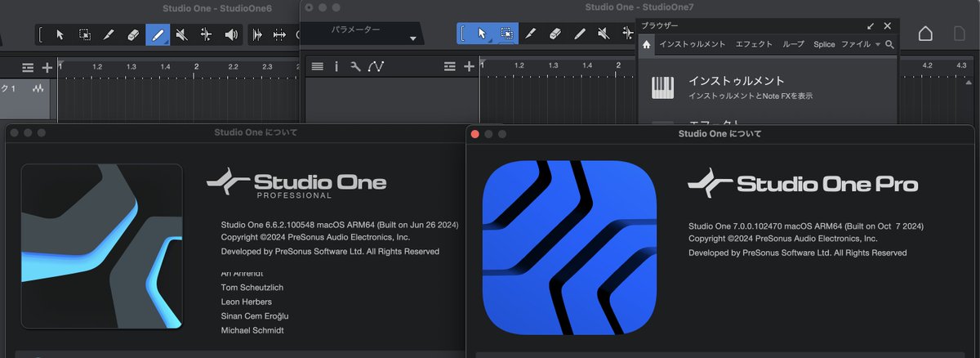Add a track with plus in StudioOne7
This screenshot has width=980, height=358.
[x=469, y=66]
